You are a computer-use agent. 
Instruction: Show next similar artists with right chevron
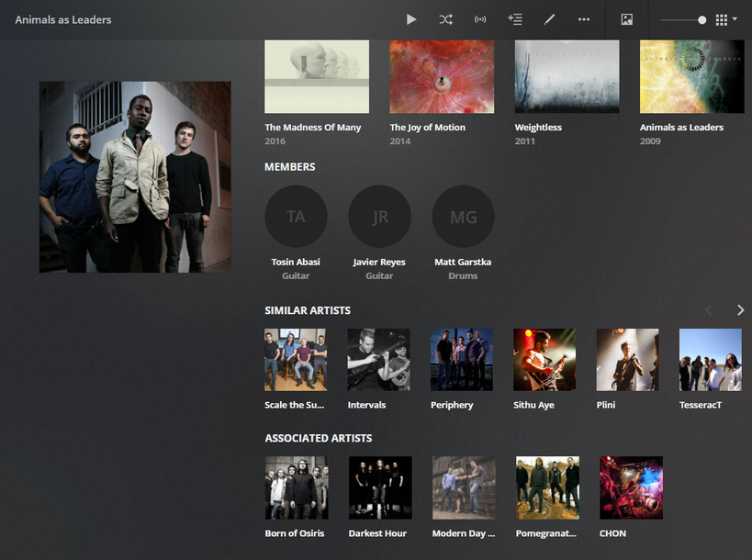740,310
